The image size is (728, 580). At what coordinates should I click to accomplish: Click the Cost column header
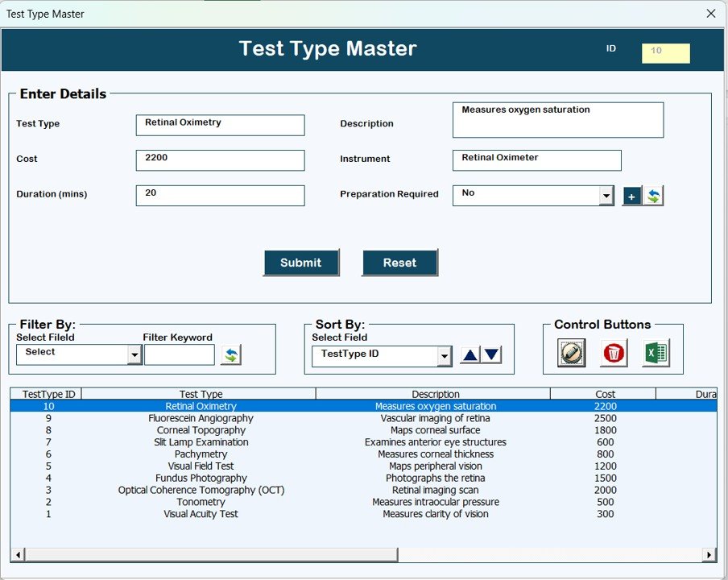[x=603, y=394]
